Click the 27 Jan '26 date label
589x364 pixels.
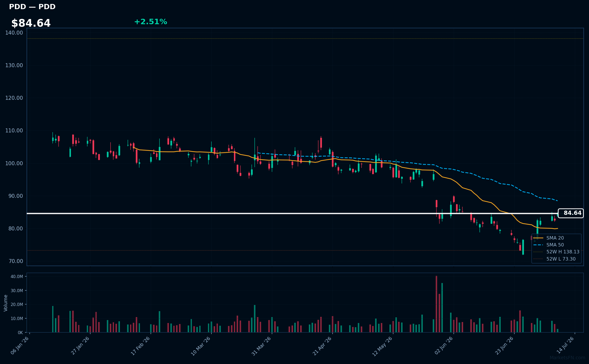pos(80,346)
